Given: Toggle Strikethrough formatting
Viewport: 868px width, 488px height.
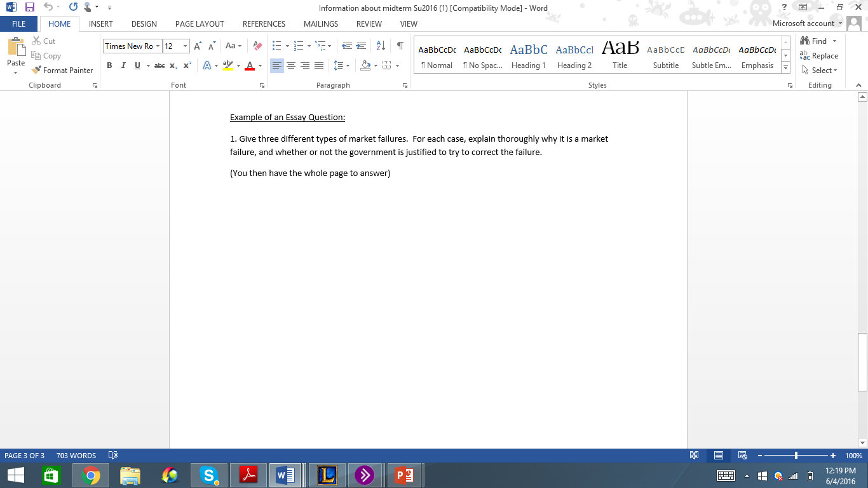Looking at the screenshot, I should tap(159, 65).
